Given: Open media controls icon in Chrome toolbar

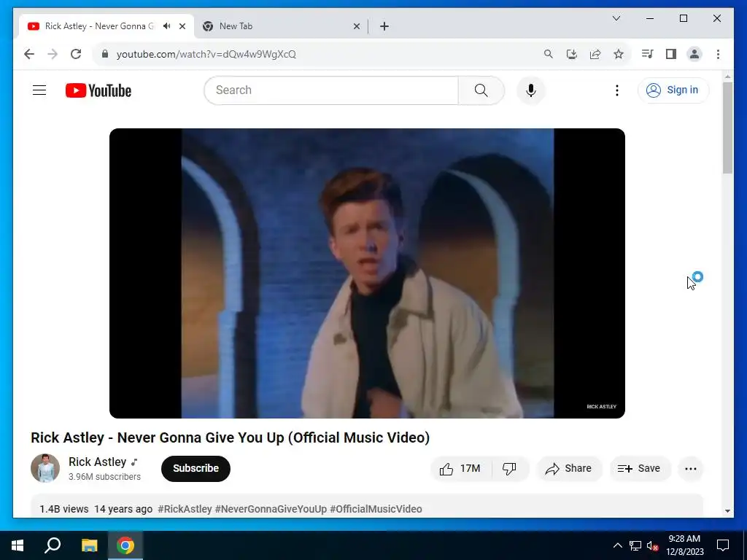Looking at the screenshot, I should [x=647, y=54].
